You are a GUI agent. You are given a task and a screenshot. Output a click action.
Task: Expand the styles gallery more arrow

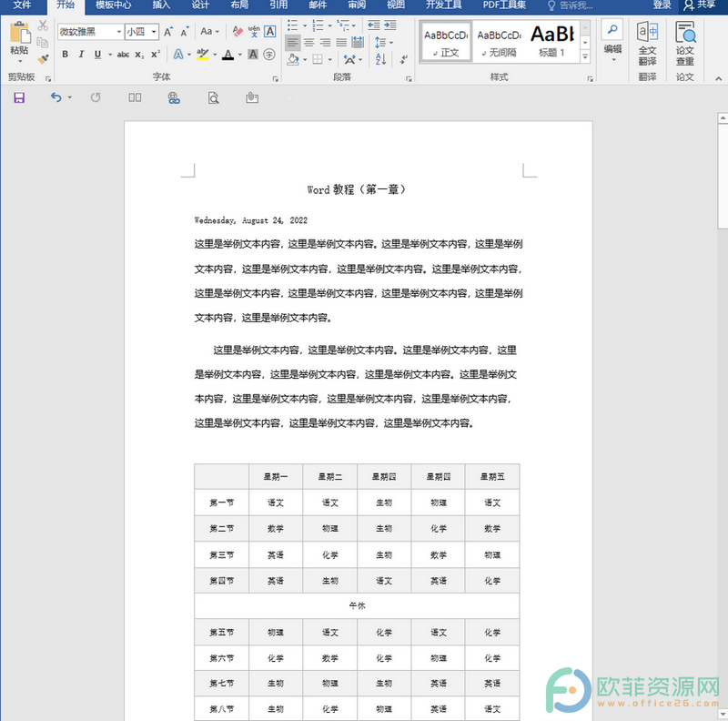pos(585,56)
